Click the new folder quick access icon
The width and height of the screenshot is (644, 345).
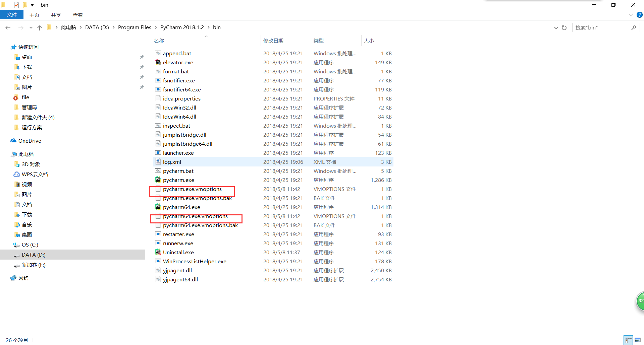[x=25, y=5]
